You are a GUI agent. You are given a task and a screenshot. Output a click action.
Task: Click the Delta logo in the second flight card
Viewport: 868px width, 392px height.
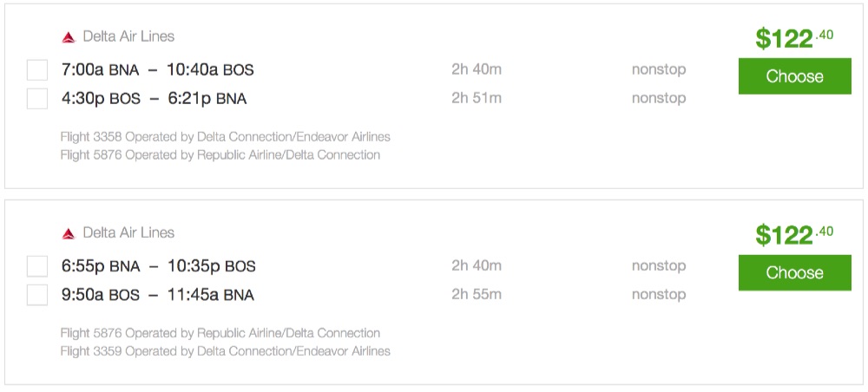pos(69,233)
